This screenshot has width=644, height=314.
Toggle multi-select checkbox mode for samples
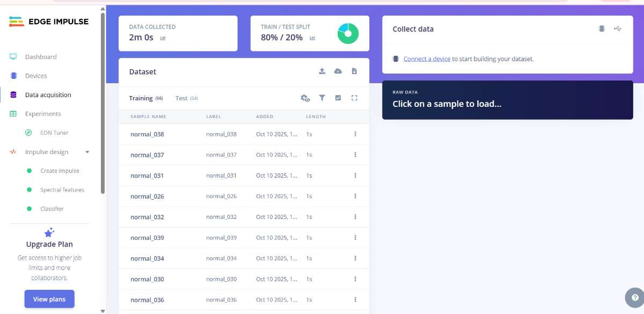[x=338, y=98]
